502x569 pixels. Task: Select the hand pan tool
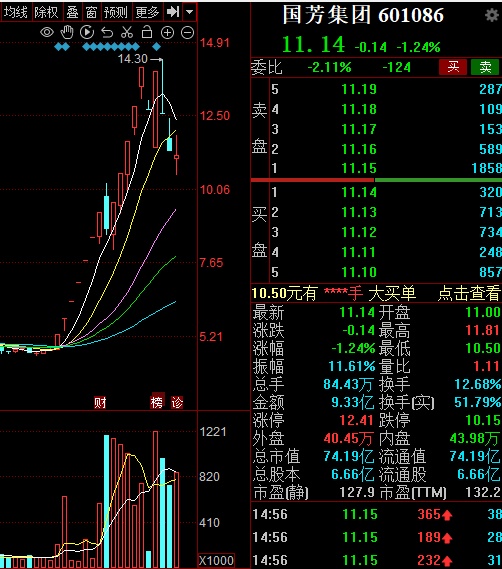(x=67, y=32)
